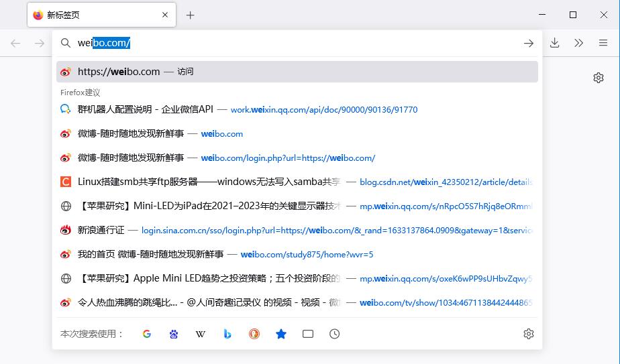The height and width of the screenshot is (364, 620).
Task: Open the Linux搭建smb共享ftp服务器 CSDN suggestion
Action: coord(297,182)
